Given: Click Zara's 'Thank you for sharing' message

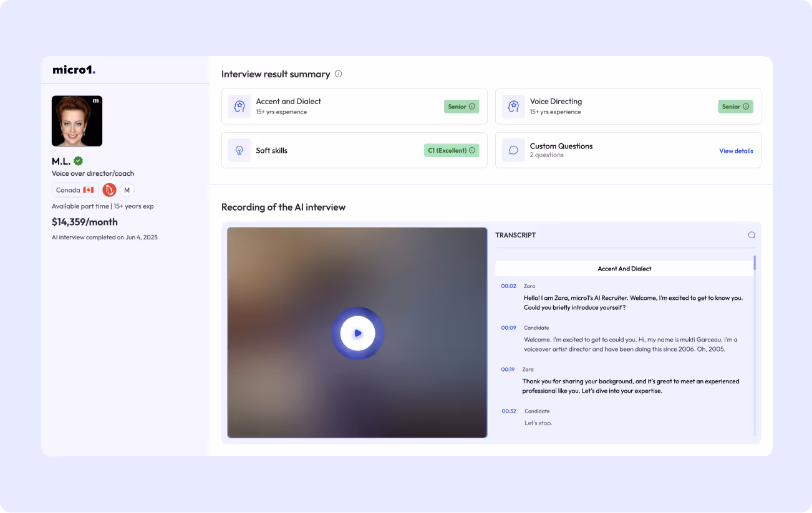Looking at the screenshot, I should coord(631,386).
